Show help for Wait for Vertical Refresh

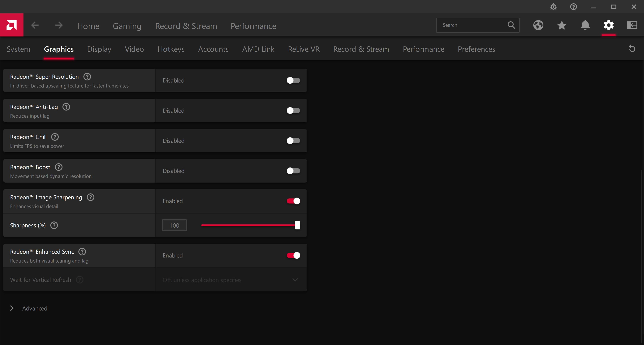pyautogui.click(x=80, y=280)
